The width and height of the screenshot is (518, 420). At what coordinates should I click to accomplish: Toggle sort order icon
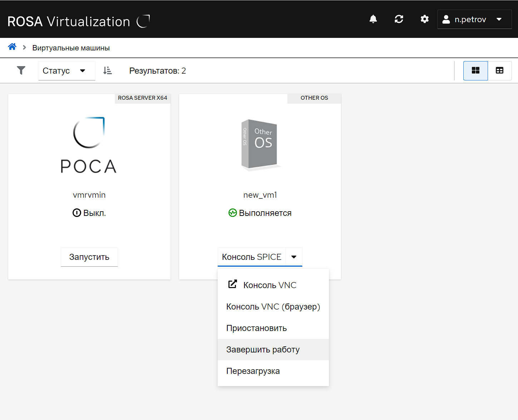pos(107,70)
